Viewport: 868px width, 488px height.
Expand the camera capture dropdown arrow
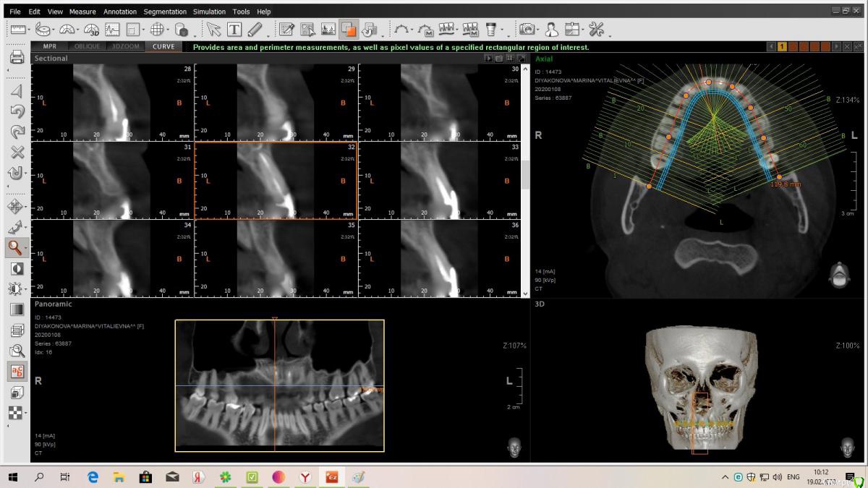[x=538, y=30]
